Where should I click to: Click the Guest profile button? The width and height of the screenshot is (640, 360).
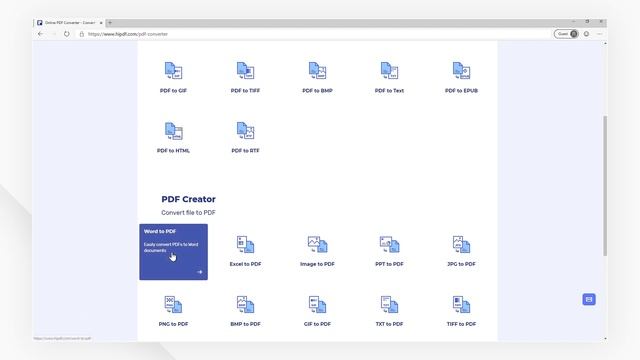pyautogui.click(x=566, y=34)
